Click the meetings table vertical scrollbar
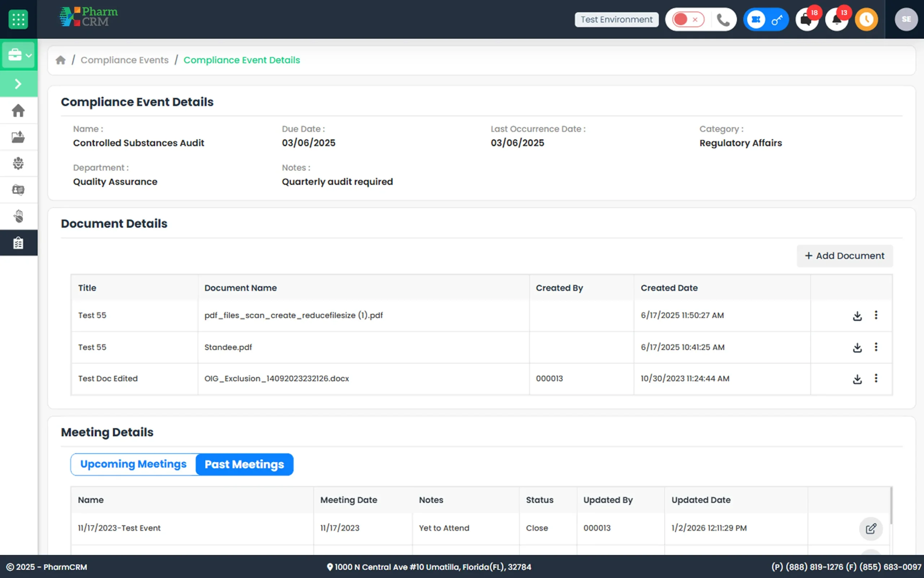 [x=891, y=505]
